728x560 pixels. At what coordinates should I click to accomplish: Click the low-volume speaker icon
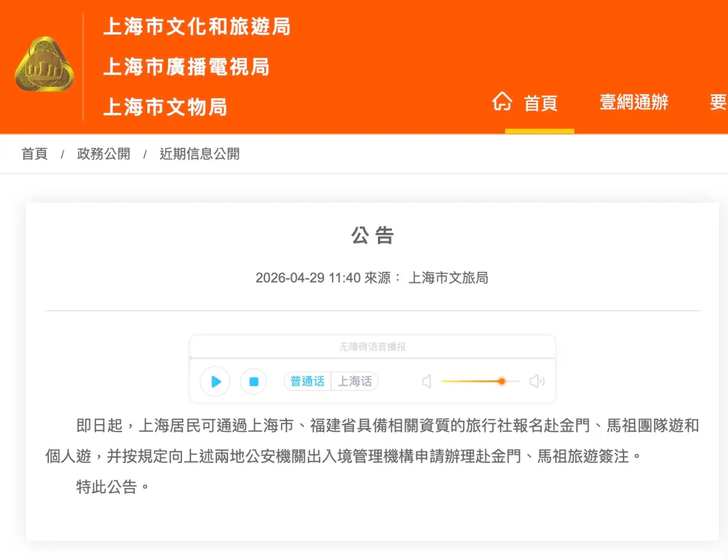pos(426,382)
